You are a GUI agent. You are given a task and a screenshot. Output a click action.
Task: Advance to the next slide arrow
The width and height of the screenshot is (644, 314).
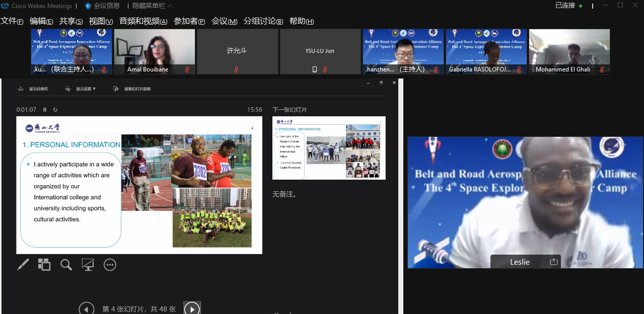(192, 308)
